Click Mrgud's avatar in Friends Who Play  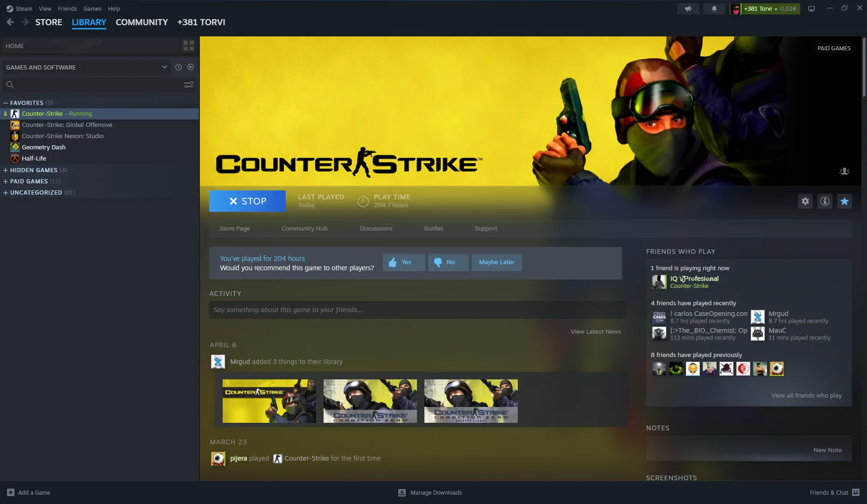pos(758,317)
